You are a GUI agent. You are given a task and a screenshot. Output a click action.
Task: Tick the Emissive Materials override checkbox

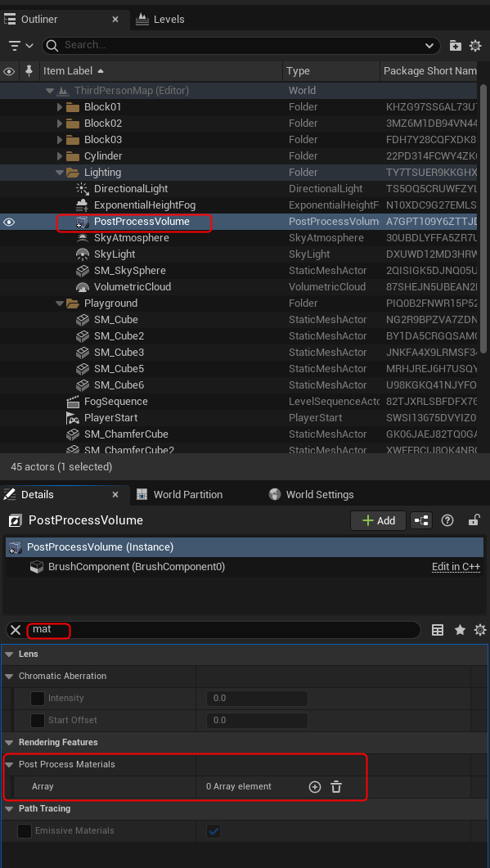pos(25,831)
